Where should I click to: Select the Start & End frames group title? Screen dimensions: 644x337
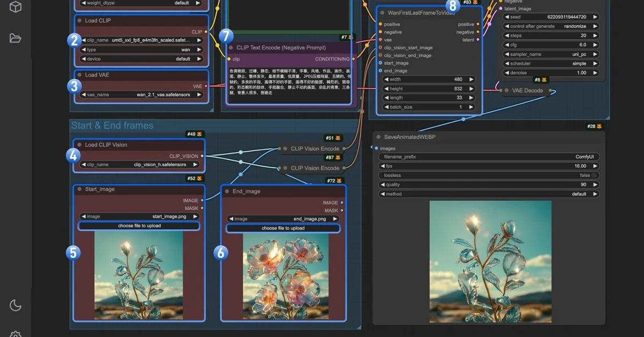click(x=112, y=126)
